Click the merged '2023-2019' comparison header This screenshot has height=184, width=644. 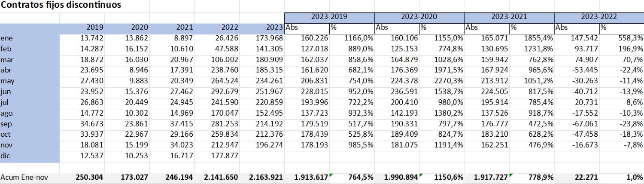(329, 17)
